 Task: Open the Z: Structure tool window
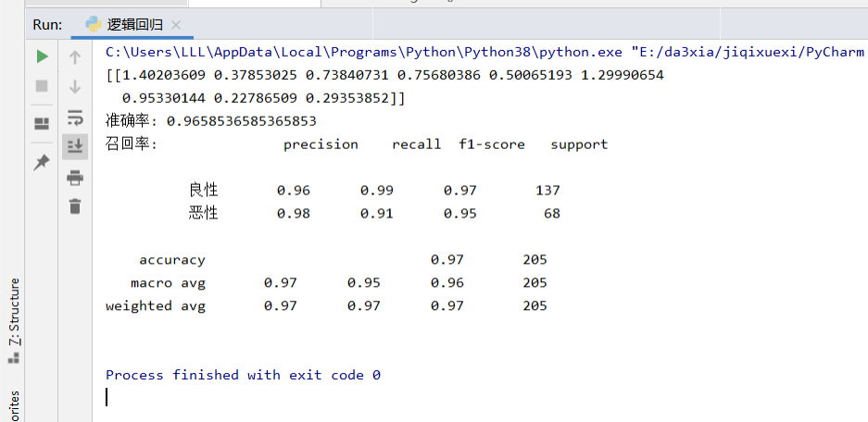(13, 313)
